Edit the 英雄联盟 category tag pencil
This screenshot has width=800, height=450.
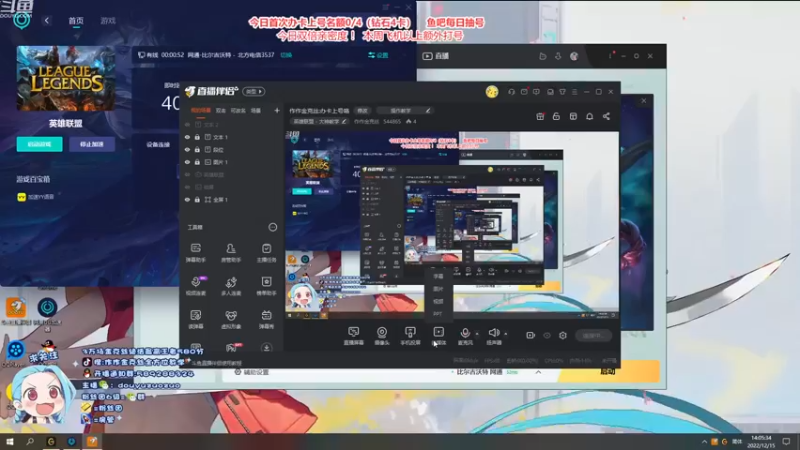(344, 121)
